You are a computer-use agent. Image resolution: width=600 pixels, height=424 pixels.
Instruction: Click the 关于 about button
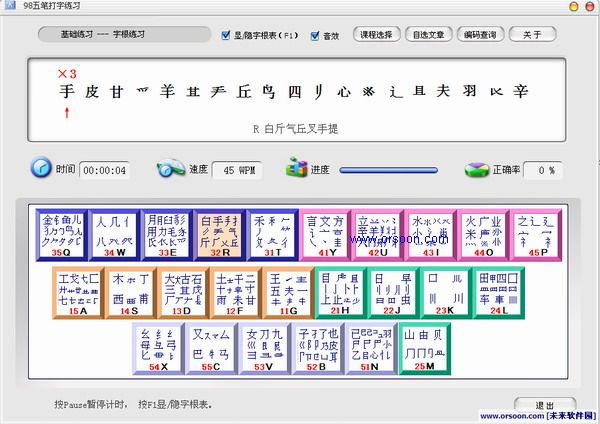click(x=534, y=35)
